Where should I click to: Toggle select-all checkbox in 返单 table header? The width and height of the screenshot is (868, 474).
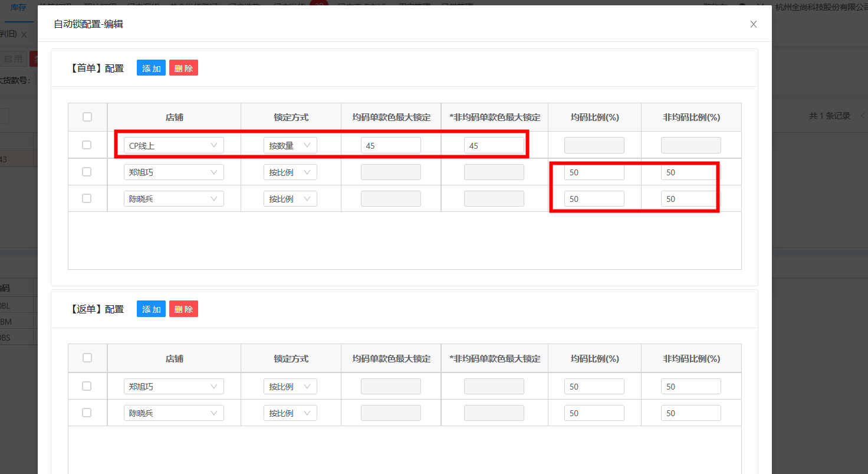(x=87, y=358)
